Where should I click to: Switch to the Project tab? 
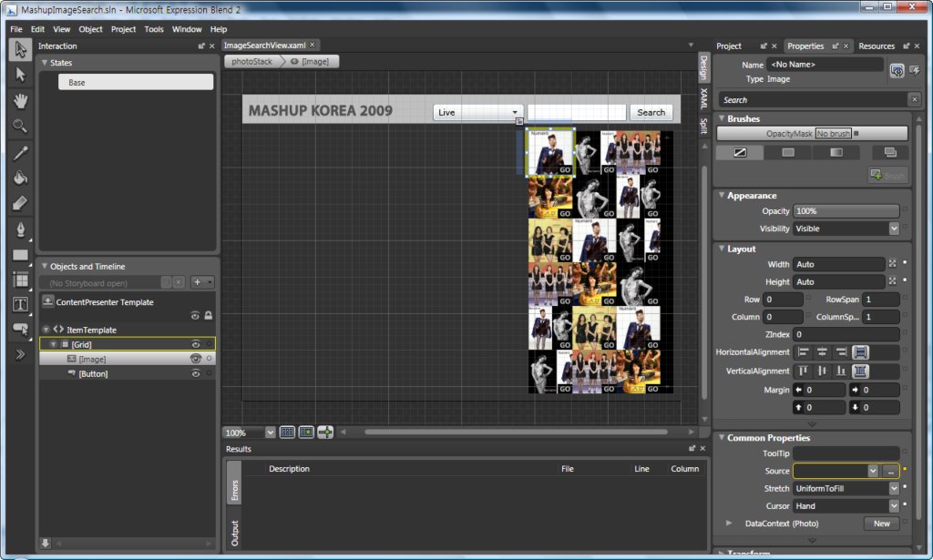coord(729,46)
